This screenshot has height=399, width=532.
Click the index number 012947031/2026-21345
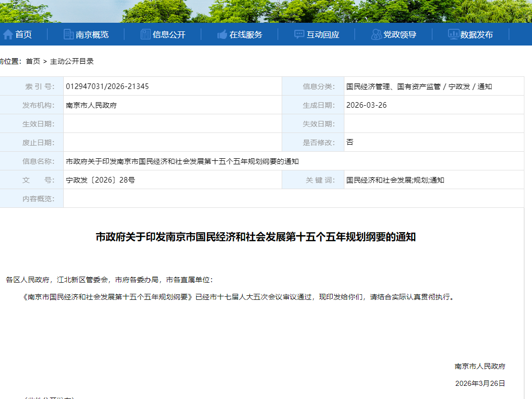click(107, 86)
